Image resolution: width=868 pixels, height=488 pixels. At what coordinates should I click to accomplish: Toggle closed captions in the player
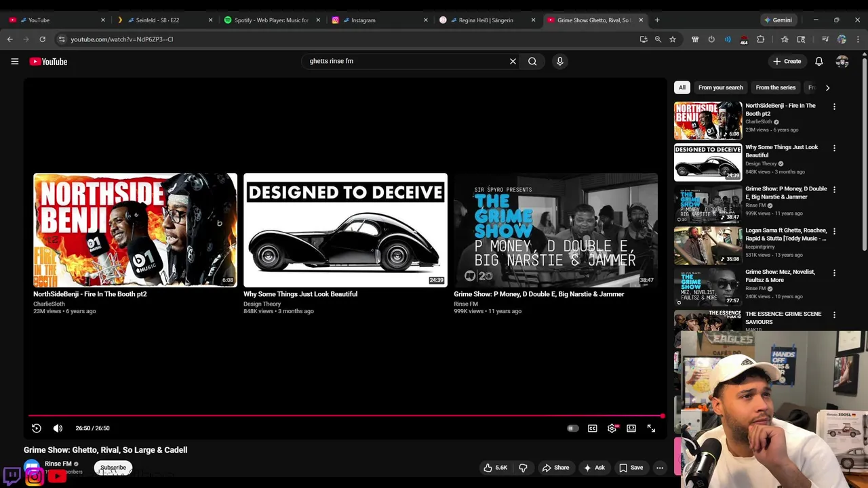tap(592, 428)
